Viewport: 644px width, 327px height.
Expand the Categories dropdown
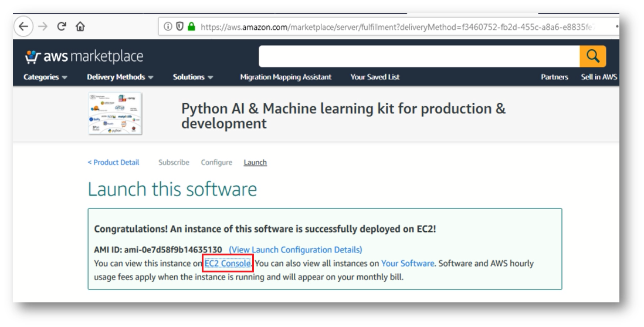point(45,77)
